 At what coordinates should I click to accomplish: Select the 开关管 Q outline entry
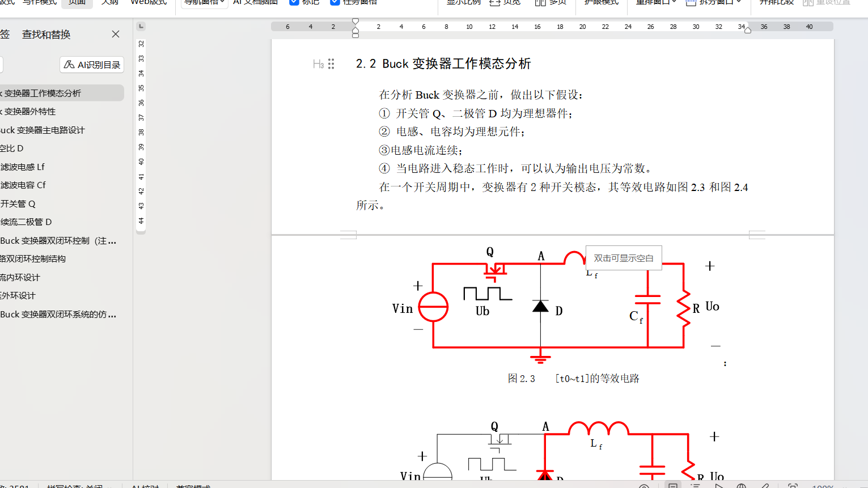[x=18, y=203]
